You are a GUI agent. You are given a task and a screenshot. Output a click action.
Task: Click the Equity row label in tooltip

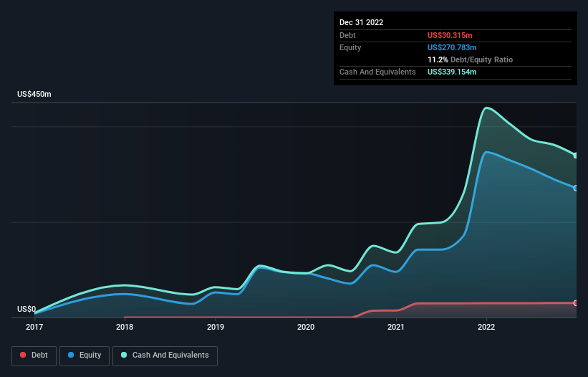(x=350, y=47)
